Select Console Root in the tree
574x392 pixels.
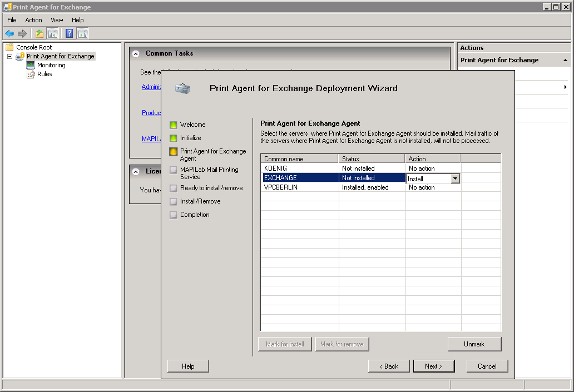click(x=34, y=47)
